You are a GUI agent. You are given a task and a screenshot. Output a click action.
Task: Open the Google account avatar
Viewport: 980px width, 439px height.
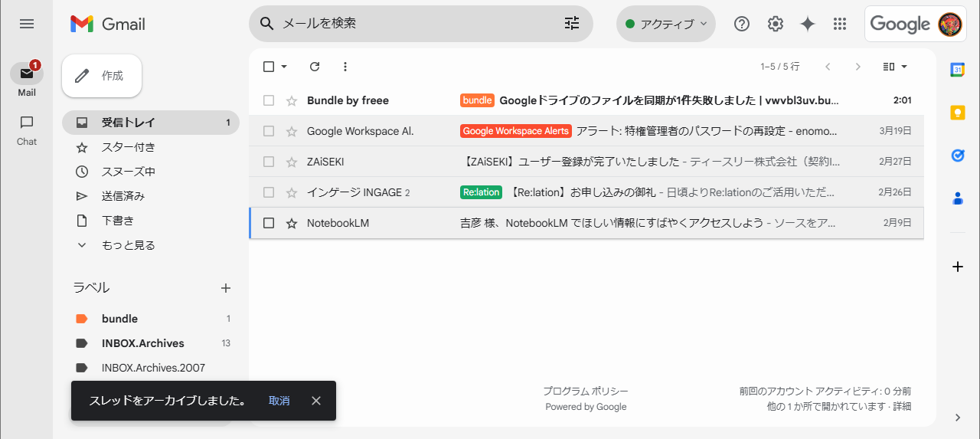click(950, 24)
